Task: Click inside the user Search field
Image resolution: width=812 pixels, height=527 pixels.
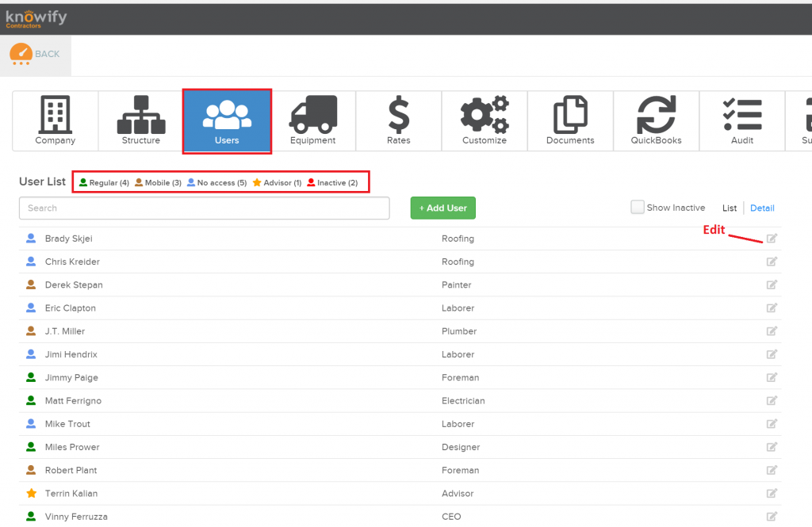Action: tap(204, 208)
